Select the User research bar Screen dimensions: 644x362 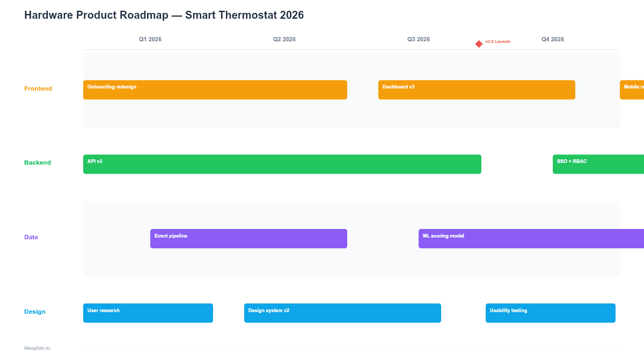pos(148,313)
